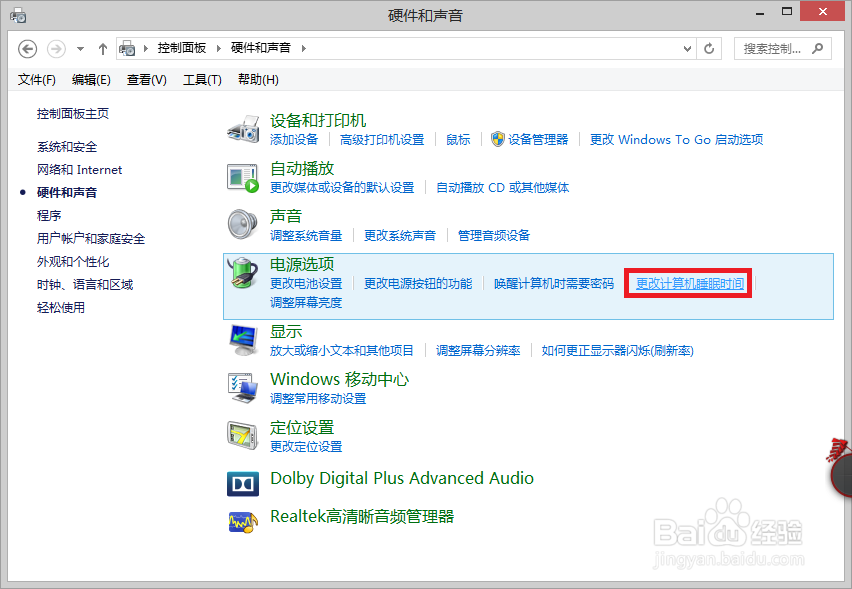Click the search magnifier icon
This screenshot has height=589, width=852.
(x=817, y=49)
